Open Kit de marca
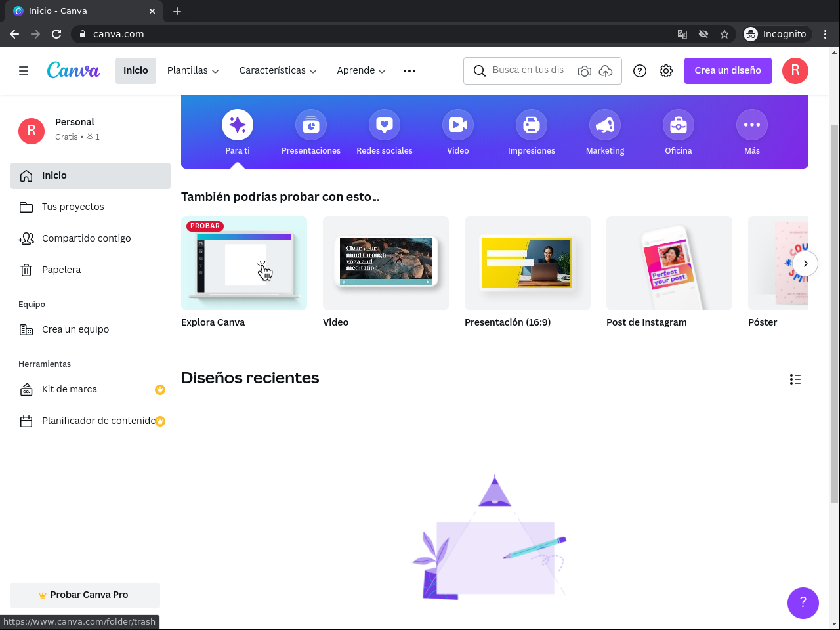This screenshot has width=840, height=630. point(91,390)
